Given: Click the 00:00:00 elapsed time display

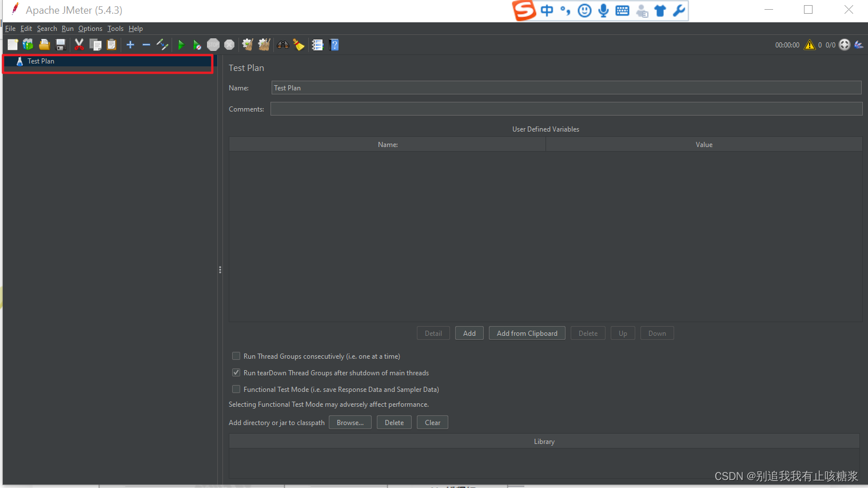Looking at the screenshot, I should 787,45.
